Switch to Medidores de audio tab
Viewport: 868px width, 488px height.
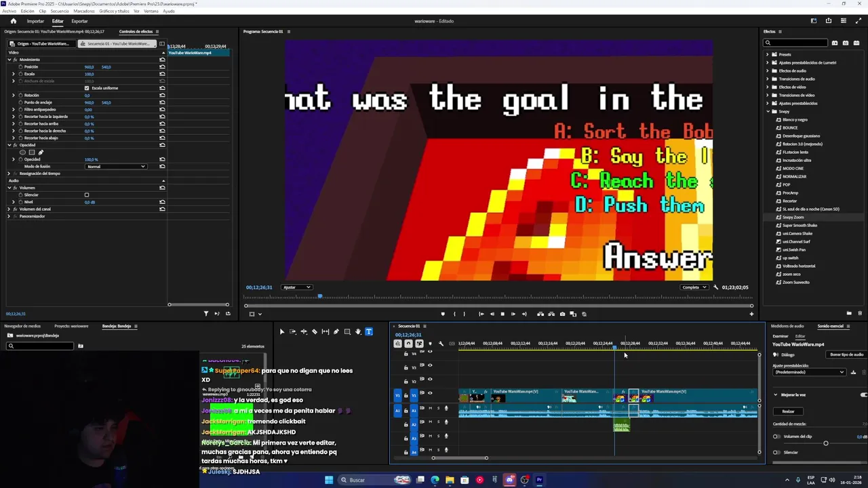[x=787, y=326]
